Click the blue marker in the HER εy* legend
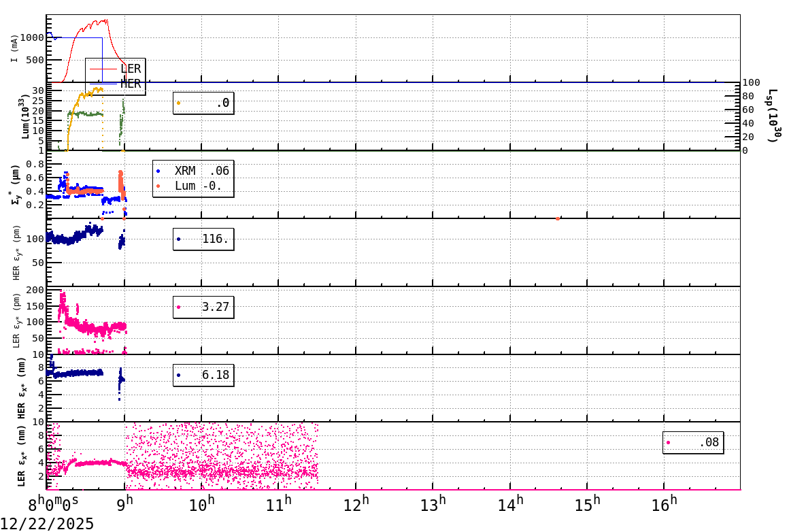Screen dimensions: 789x532 click(179, 239)
